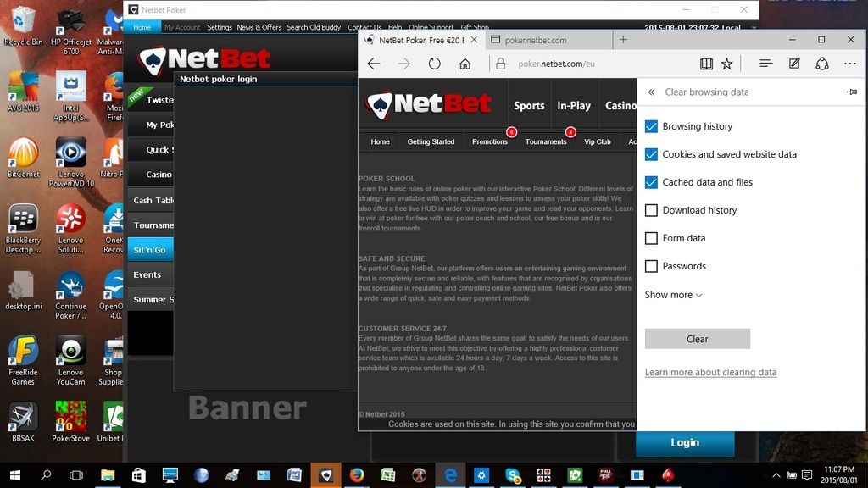
Task: Open BBSAK desktop shortcut
Action: coord(23,422)
